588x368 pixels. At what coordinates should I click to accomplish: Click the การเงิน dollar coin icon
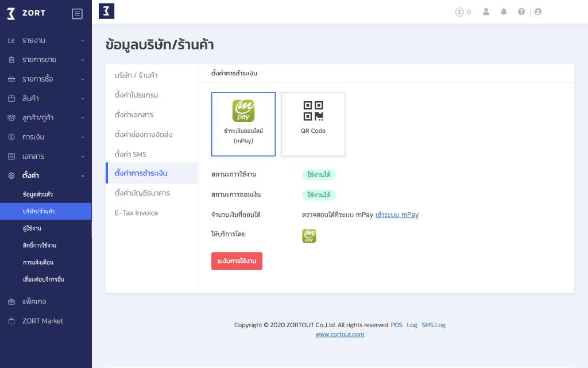(11, 137)
